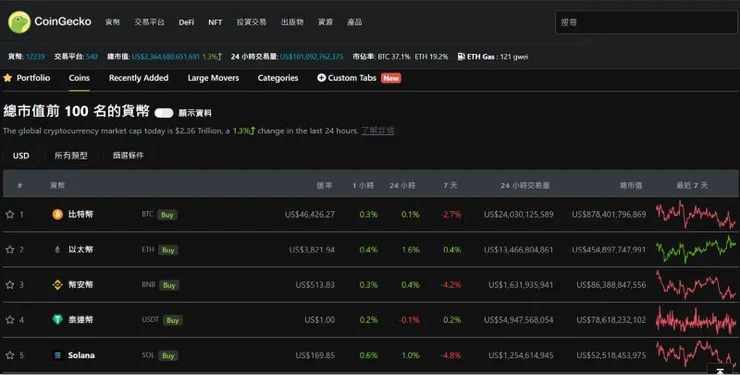Click the Ethereum diamond coin icon
This screenshot has height=375, width=740.
point(58,250)
